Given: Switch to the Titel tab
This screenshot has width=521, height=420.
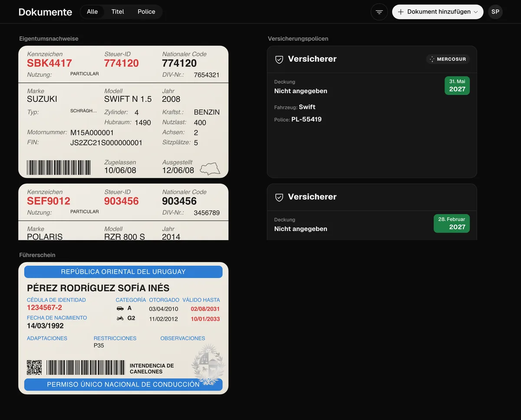Looking at the screenshot, I should (118, 12).
